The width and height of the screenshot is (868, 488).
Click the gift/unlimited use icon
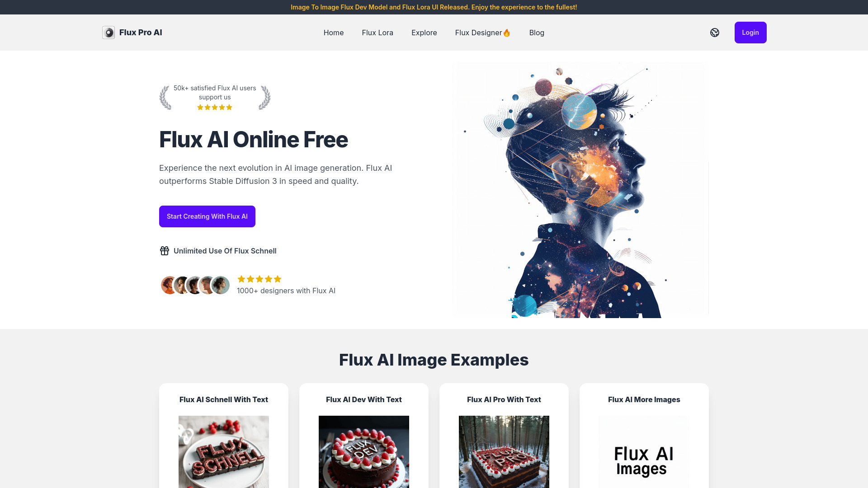(x=164, y=250)
